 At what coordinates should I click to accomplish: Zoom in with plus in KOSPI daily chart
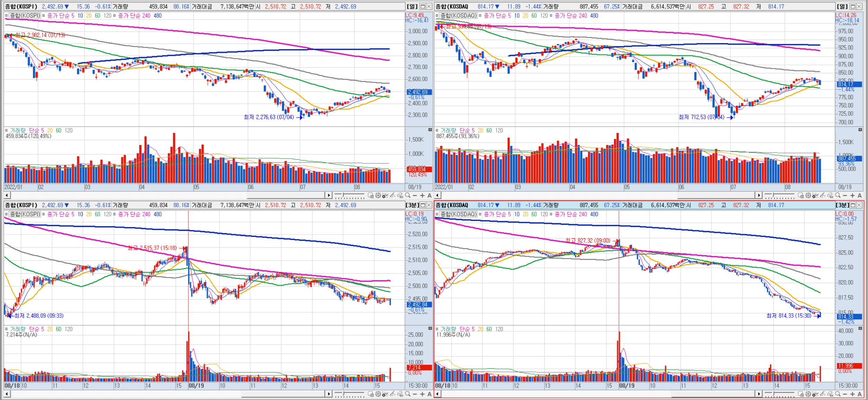tap(422, 196)
